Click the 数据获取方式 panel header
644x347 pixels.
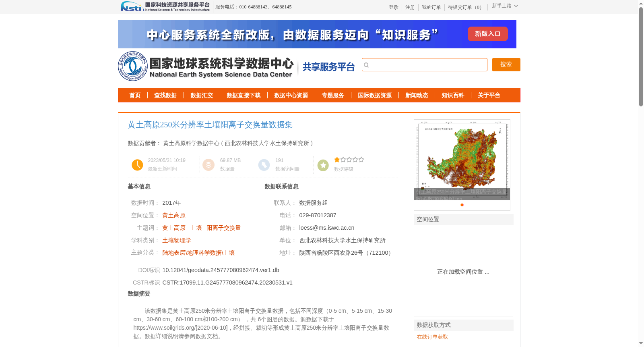click(463, 325)
